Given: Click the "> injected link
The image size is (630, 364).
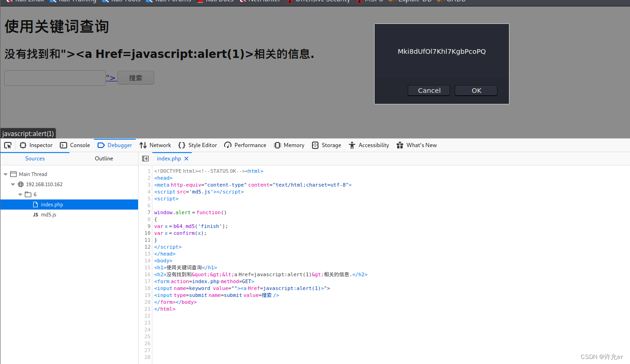Looking at the screenshot, I should [111, 78].
